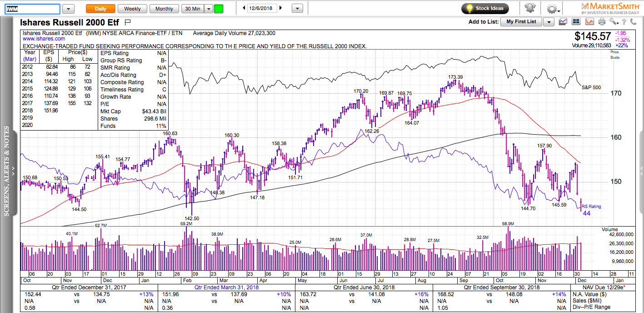The height and width of the screenshot is (313, 644).
Task: Switch to Weekly chart period
Action: 132,9
